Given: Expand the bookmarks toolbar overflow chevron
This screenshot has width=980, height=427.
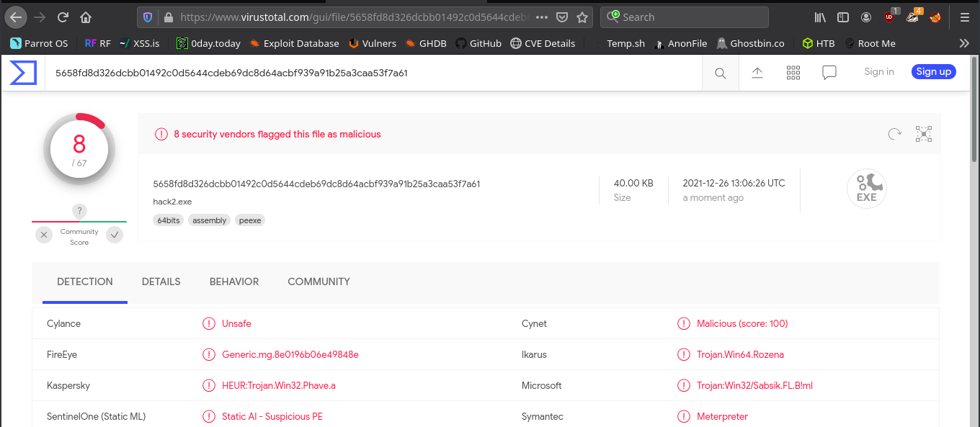Looking at the screenshot, I should (964, 43).
